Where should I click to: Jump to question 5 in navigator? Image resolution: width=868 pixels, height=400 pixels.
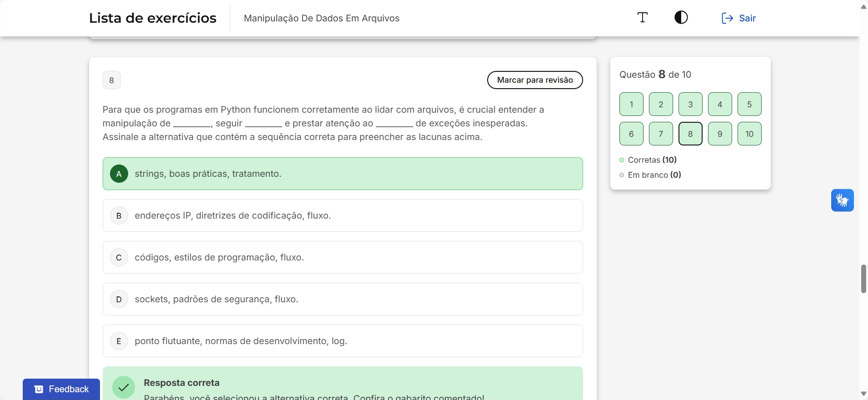tap(749, 104)
